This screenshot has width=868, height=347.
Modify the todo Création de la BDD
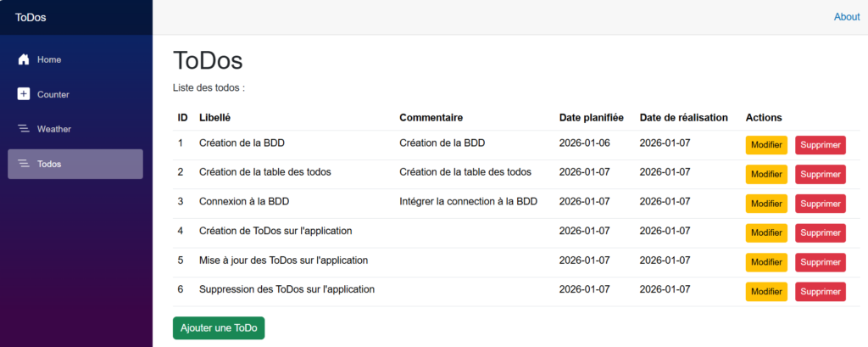coord(766,145)
